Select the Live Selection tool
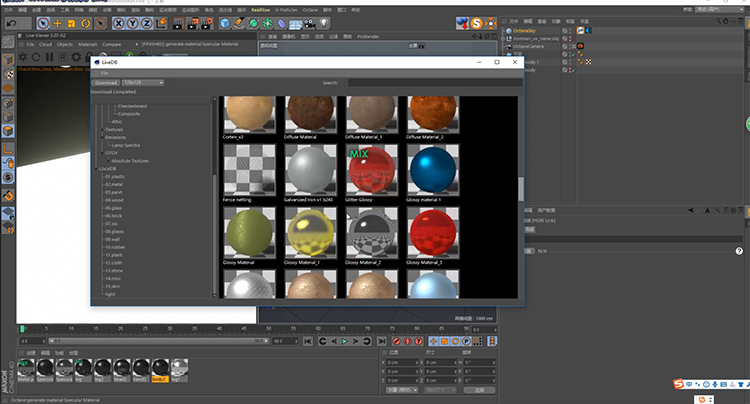Screen dimensions: 750x404 (43, 23)
